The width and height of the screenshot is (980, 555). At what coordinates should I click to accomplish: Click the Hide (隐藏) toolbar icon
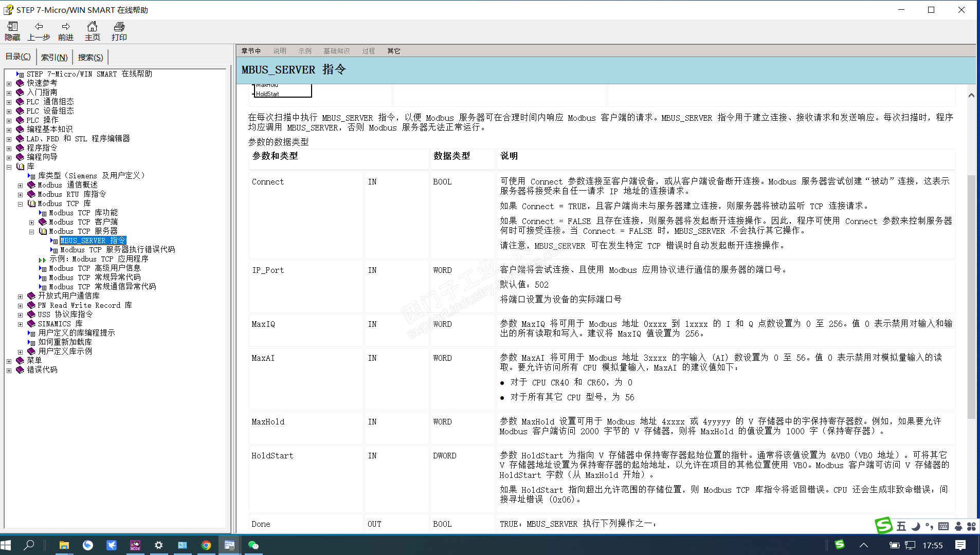[12, 31]
